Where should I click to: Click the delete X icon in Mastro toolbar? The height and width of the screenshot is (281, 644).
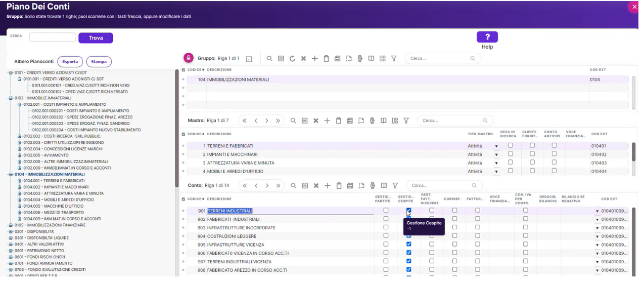(x=316, y=121)
